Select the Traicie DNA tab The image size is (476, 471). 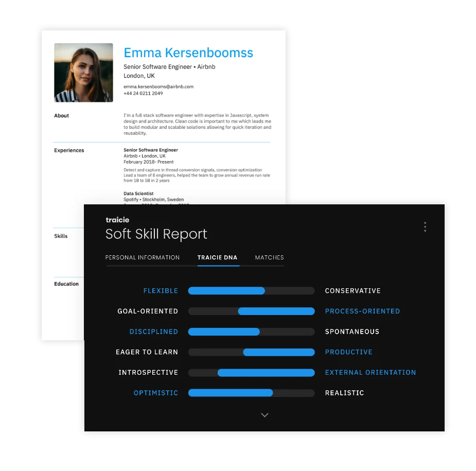coord(218,257)
